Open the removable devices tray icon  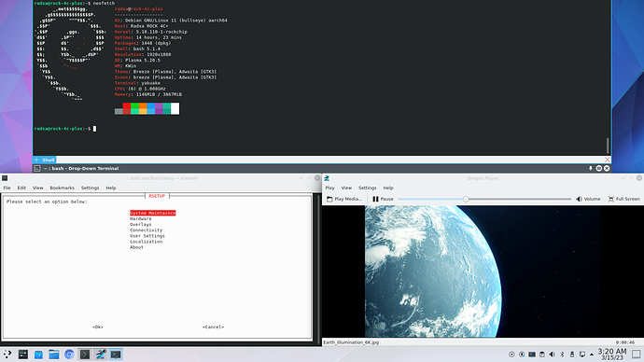(572, 355)
